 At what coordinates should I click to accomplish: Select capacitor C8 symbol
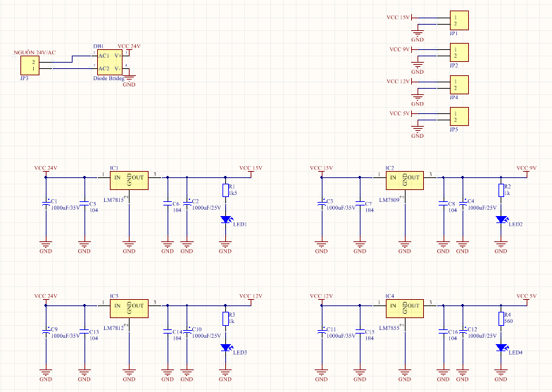click(x=444, y=203)
